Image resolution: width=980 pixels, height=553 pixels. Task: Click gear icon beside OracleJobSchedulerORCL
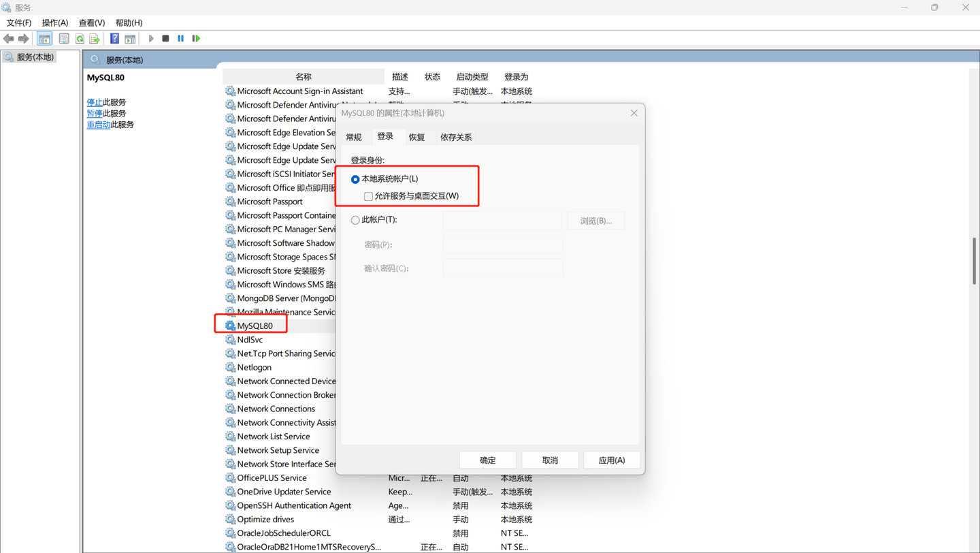coord(230,533)
